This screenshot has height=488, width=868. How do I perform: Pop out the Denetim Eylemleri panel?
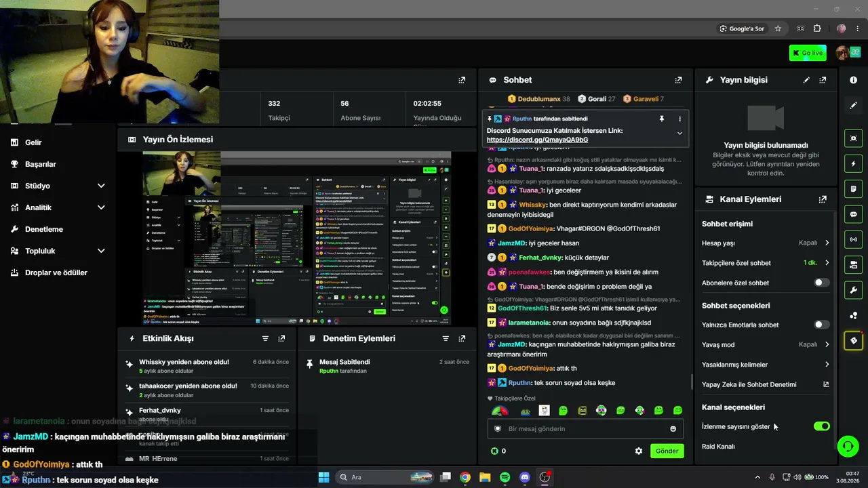point(462,338)
